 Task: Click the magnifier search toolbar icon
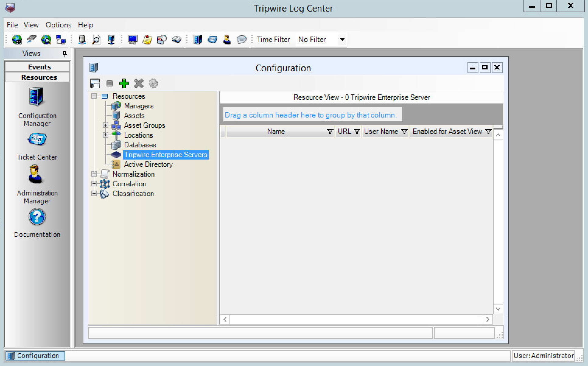[x=96, y=40]
